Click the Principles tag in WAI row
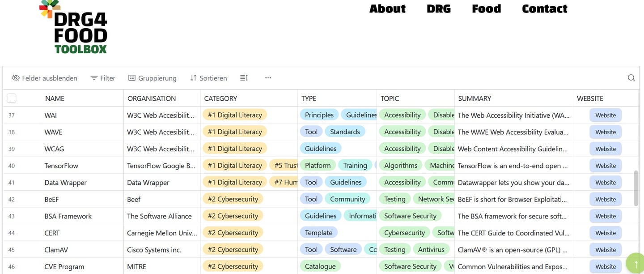 point(319,115)
